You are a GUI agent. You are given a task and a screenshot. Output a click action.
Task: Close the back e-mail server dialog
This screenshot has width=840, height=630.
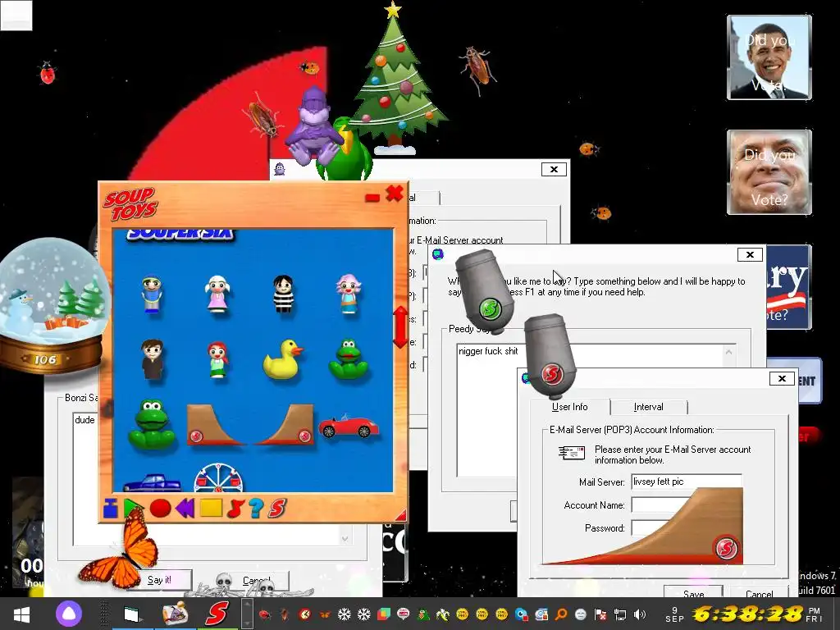554,169
